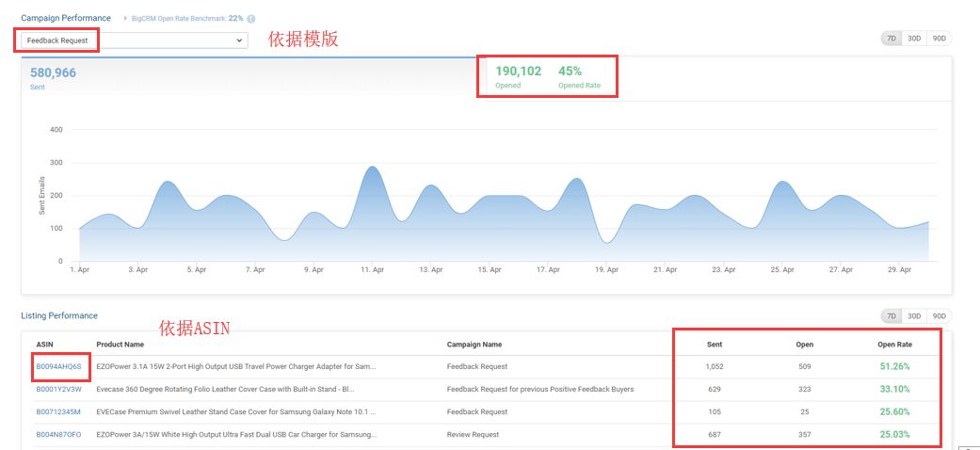The height and width of the screenshot is (450, 980).
Task: Click 45% Opened Rate value
Action: (570, 72)
